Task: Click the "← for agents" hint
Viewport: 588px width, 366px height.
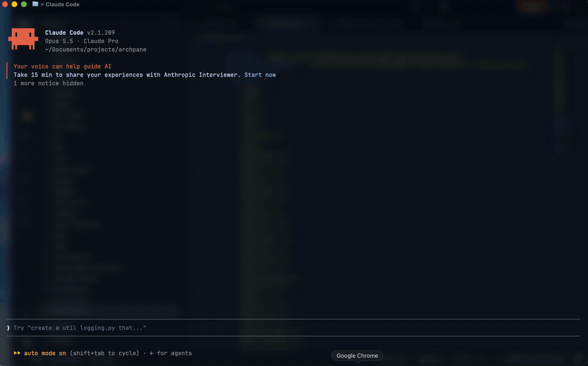Action: [x=171, y=353]
